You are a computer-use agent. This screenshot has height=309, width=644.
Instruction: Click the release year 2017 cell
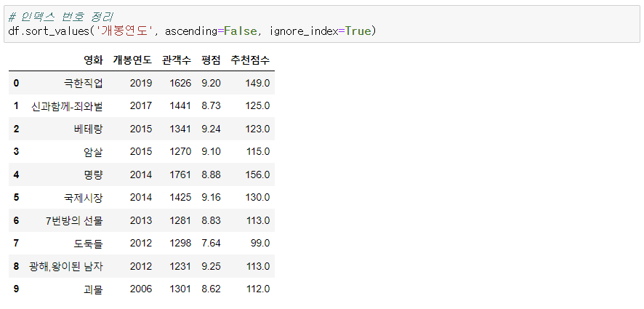pos(141,106)
